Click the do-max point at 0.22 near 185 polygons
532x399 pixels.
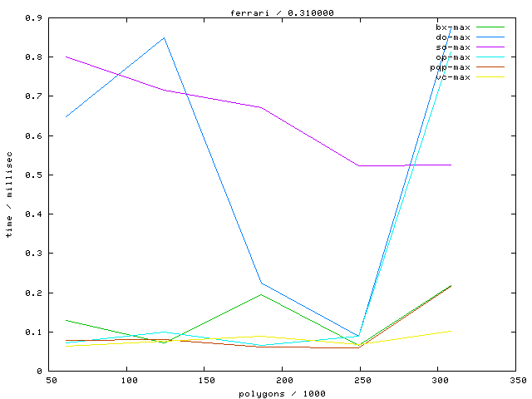coord(261,283)
